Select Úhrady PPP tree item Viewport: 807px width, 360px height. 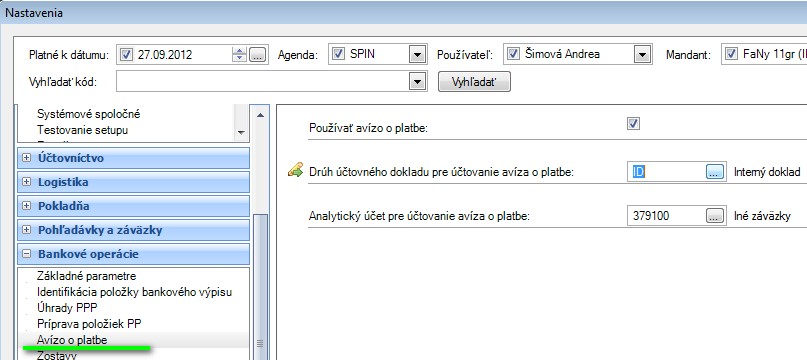point(67,308)
